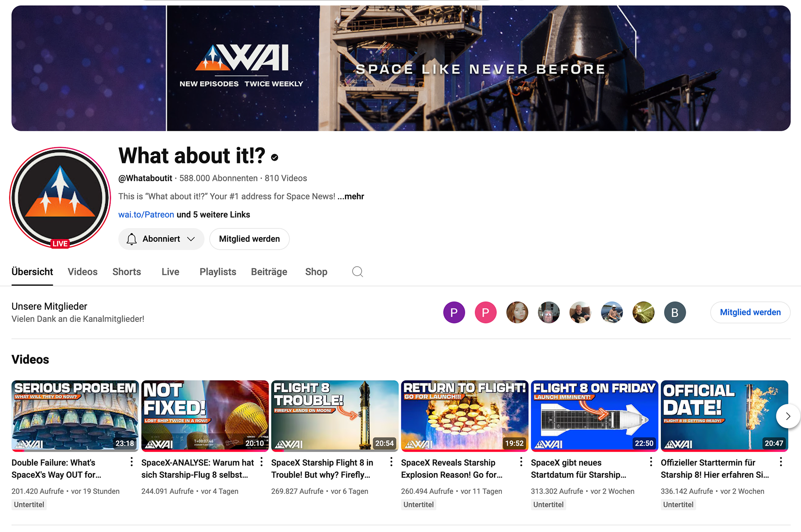This screenshot has width=801, height=532.
Task: Click the blue Mitglied werden members button
Action: pos(750,312)
